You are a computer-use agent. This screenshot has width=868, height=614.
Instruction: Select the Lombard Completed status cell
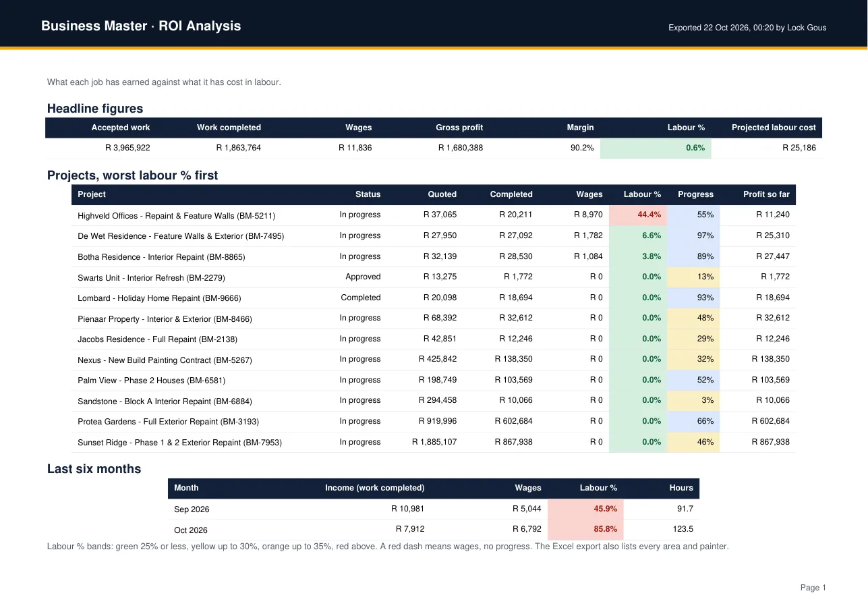360,298
